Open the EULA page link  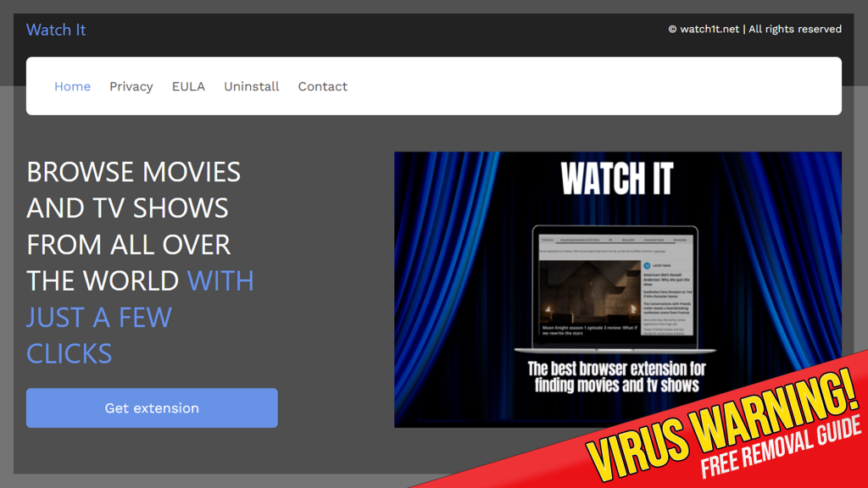coord(188,86)
